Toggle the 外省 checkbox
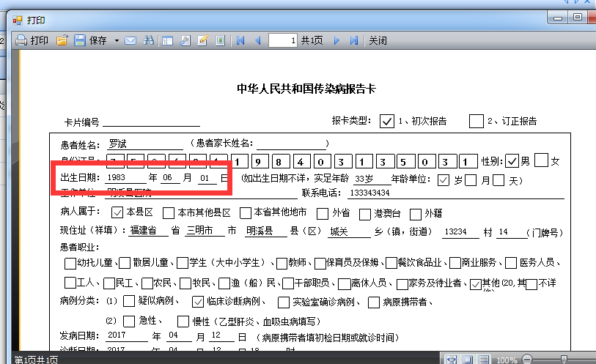Viewport: 596px width, 364px height. (x=323, y=214)
